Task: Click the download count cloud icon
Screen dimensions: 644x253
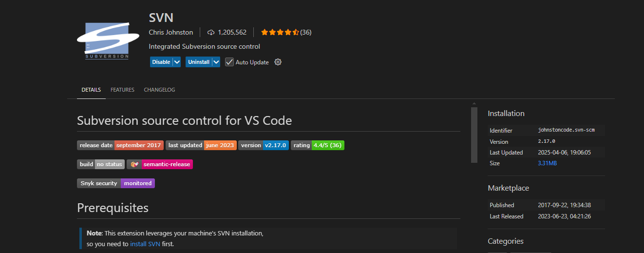Action: (211, 33)
